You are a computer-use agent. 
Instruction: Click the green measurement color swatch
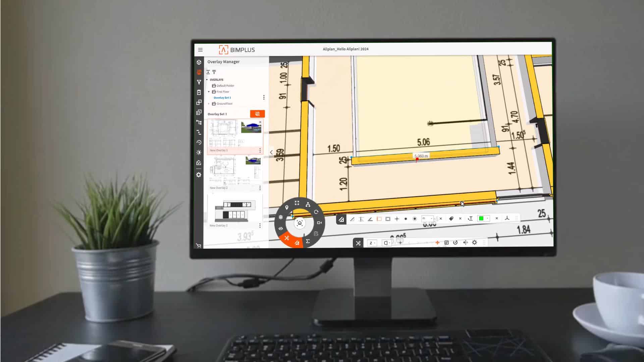pyautogui.click(x=481, y=219)
